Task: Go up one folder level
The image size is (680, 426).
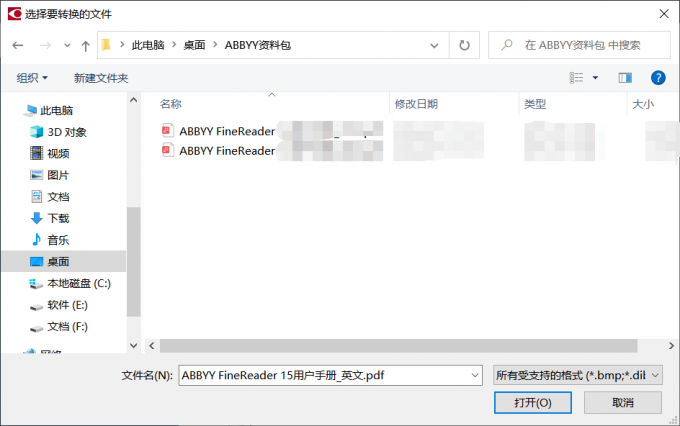Action: click(x=85, y=46)
